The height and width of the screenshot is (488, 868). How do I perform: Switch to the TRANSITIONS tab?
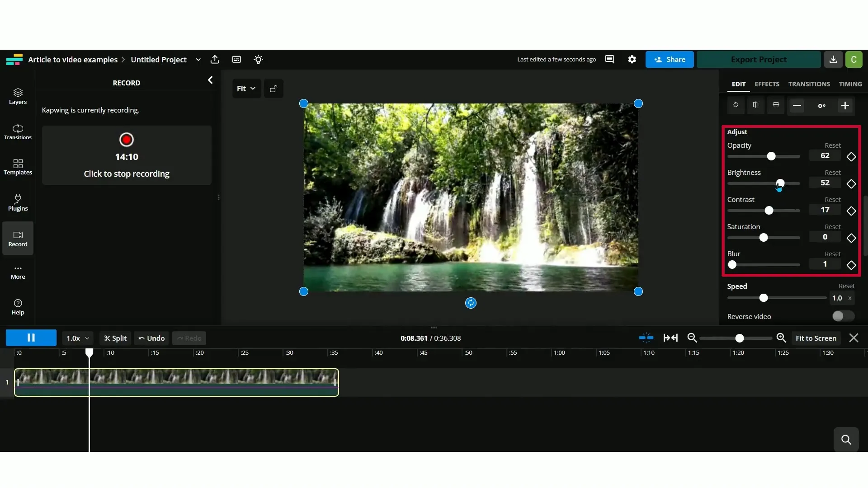(x=809, y=84)
